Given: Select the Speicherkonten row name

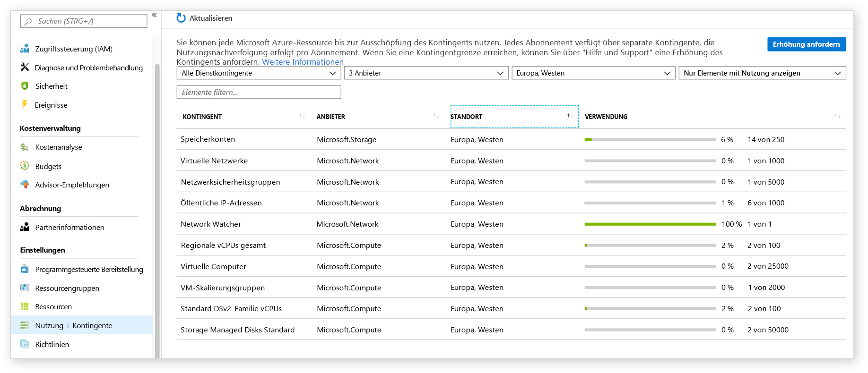Looking at the screenshot, I should 208,139.
